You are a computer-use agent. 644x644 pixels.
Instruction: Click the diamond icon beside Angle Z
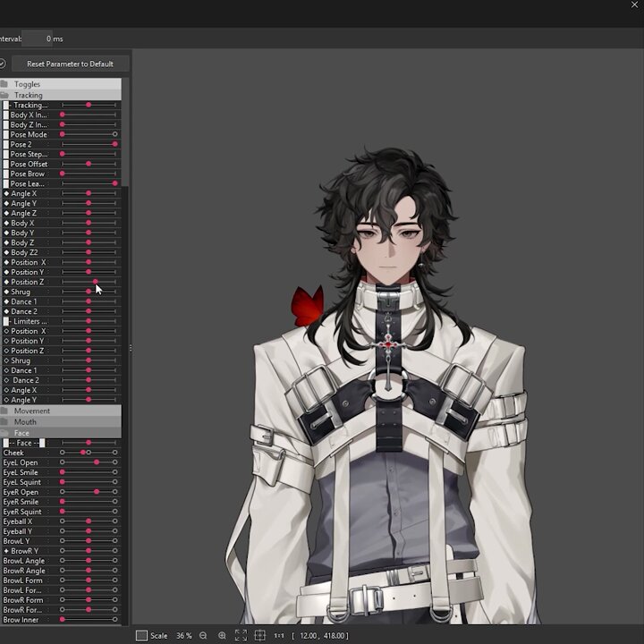(6, 213)
